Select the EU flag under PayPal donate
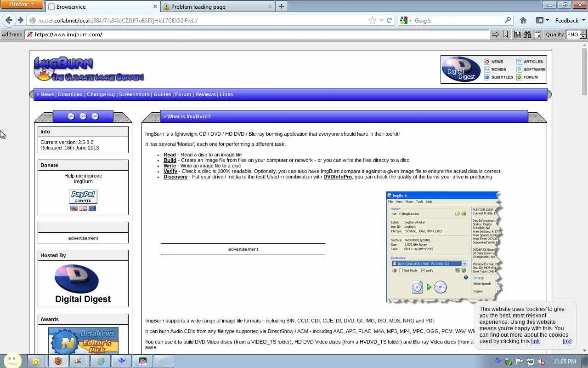The image size is (588, 368). (x=92, y=208)
